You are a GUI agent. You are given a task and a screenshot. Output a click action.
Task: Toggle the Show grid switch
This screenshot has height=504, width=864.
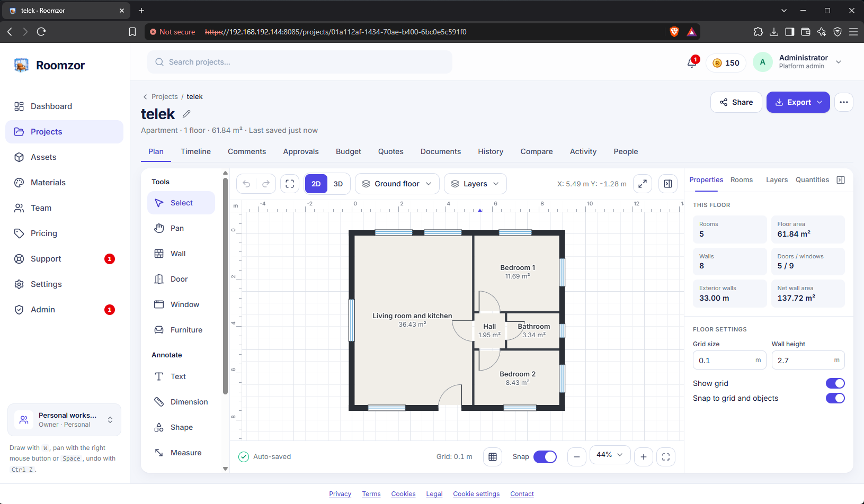pos(835,383)
